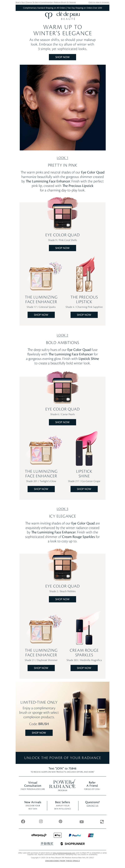
Task: Shop Now under Winter's Elegance headline
Action: [x=62, y=57]
